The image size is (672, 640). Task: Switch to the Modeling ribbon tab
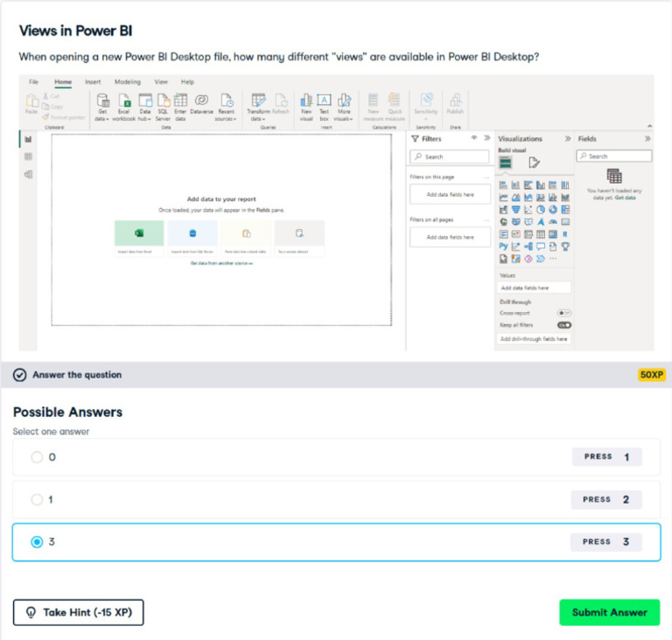click(127, 82)
